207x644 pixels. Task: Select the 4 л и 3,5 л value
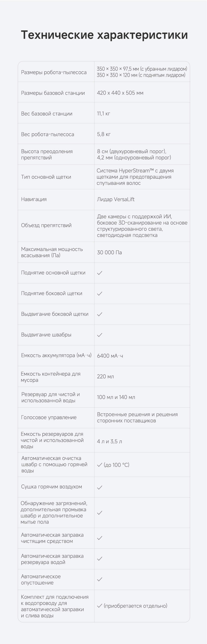pos(109,441)
